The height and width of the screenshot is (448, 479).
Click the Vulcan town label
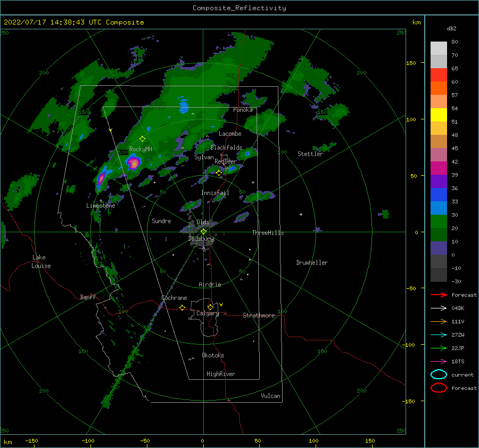[270, 396]
